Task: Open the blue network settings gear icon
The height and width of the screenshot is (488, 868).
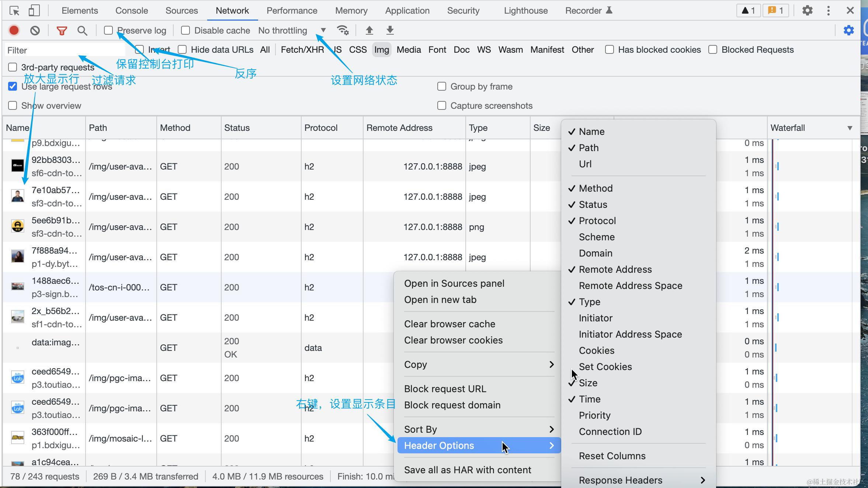Action: point(848,30)
